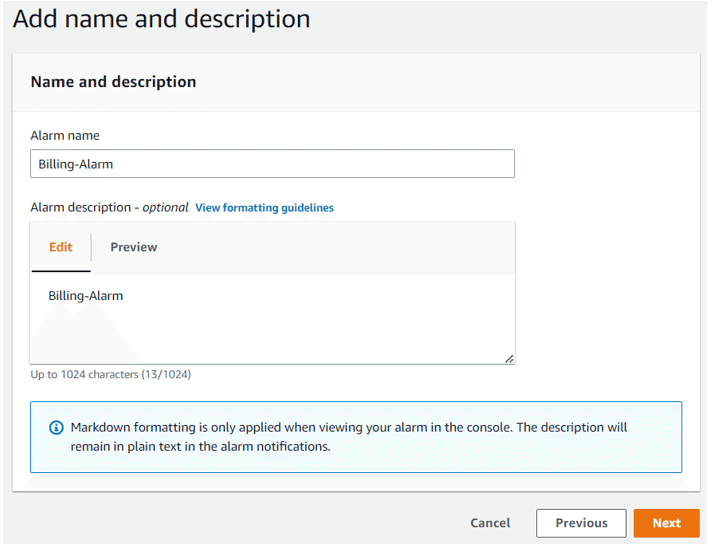Screen dimensions: 712x548
Task: Click the Billing-Alarm text in the description box
Action: tap(86, 296)
